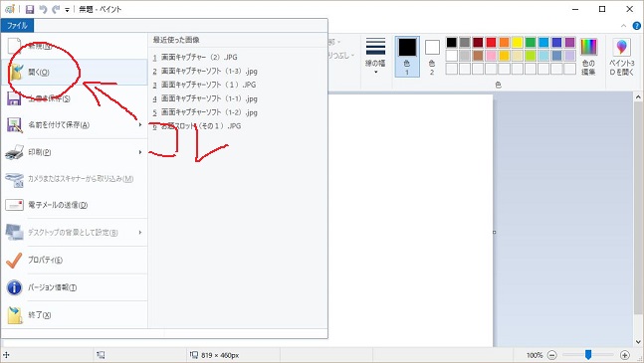Select 電子メールの送信(D) menu entry
Screen dimensions: 644x363
[x=75, y=205]
